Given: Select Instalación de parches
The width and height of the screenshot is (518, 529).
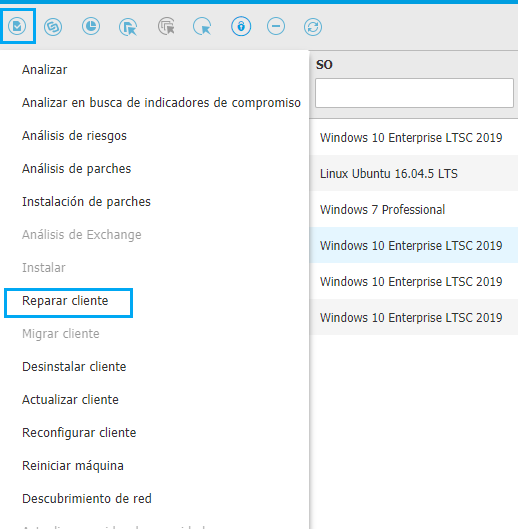Looking at the screenshot, I should pos(86,202).
